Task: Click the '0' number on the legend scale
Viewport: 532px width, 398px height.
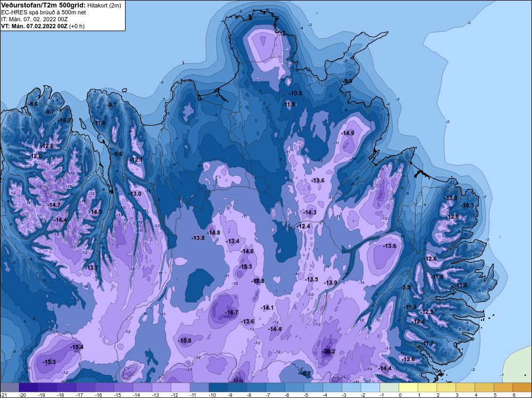Action: point(400,395)
